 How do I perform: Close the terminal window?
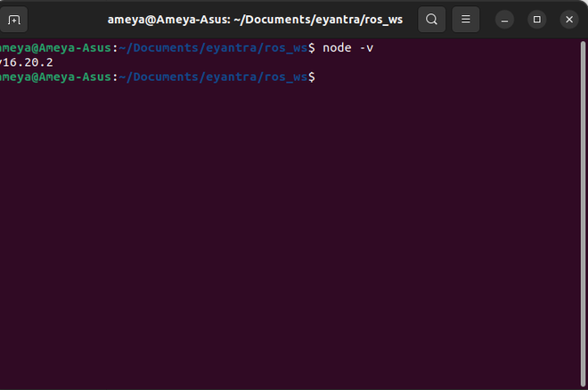(569, 20)
